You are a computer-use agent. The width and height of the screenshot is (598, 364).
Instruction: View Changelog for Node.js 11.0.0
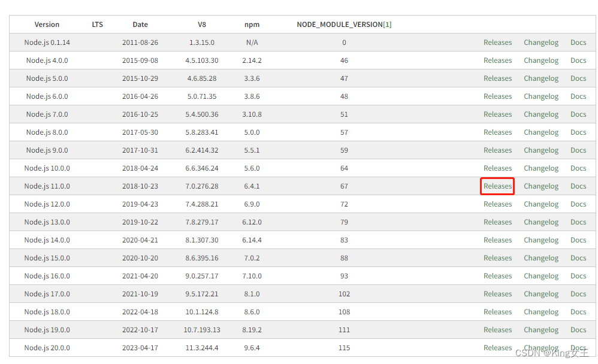pyautogui.click(x=541, y=186)
